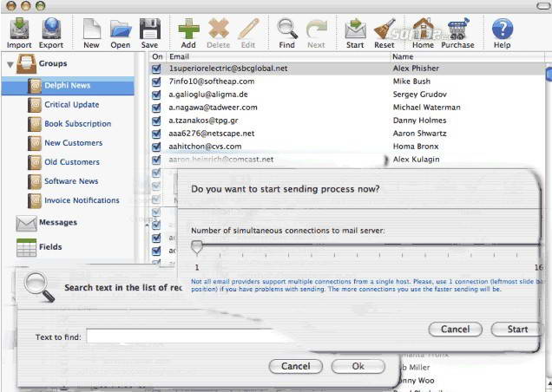The image size is (552, 392).
Task: Sort by the Name column header
Action: [468, 56]
